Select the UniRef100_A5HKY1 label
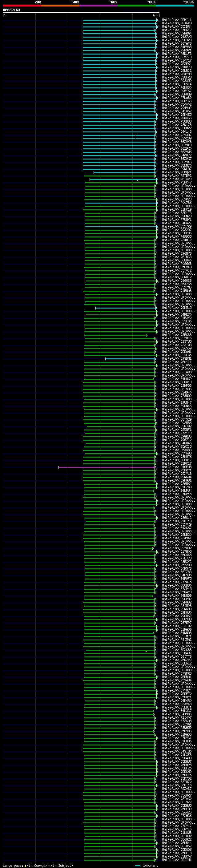The image size is (197, 868). (176, 470)
